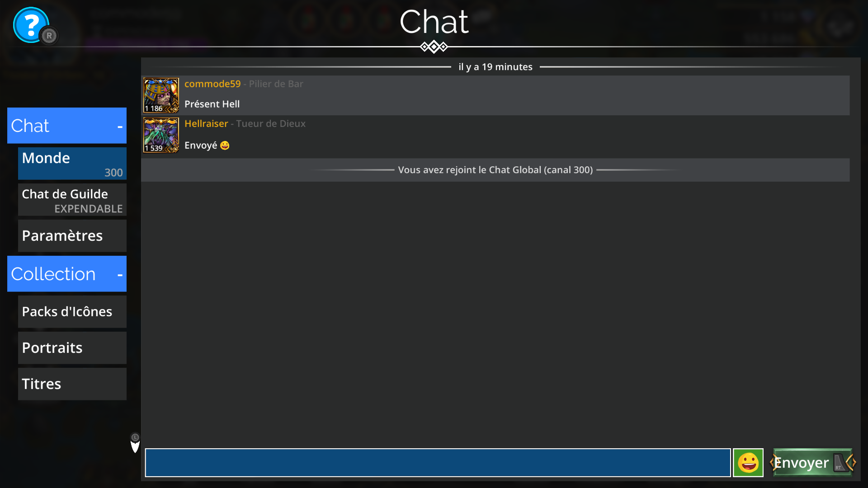Open the Titres collection
This screenshot has width=868, height=488.
tap(72, 384)
